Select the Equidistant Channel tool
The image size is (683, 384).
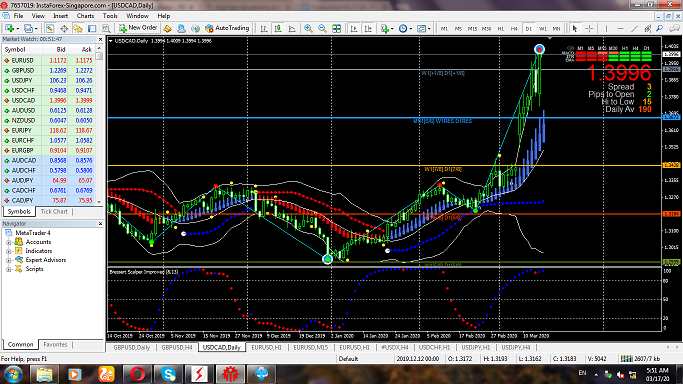648,28
